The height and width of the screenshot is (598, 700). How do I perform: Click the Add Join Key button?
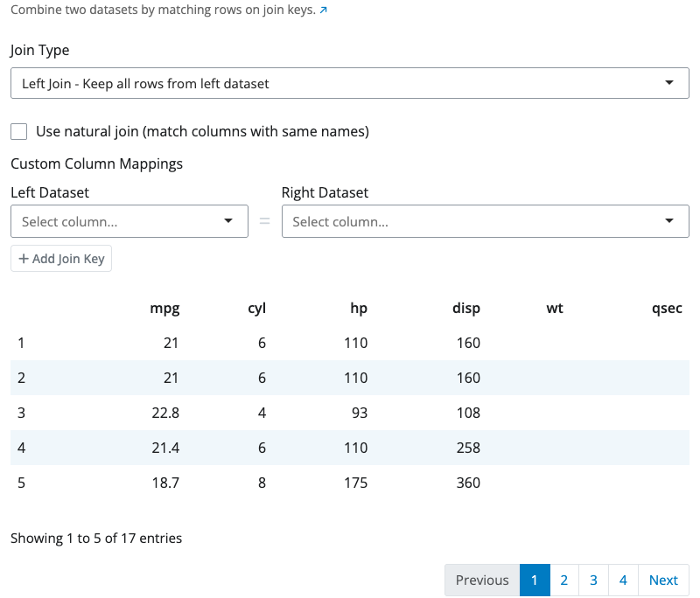(61, 259)
